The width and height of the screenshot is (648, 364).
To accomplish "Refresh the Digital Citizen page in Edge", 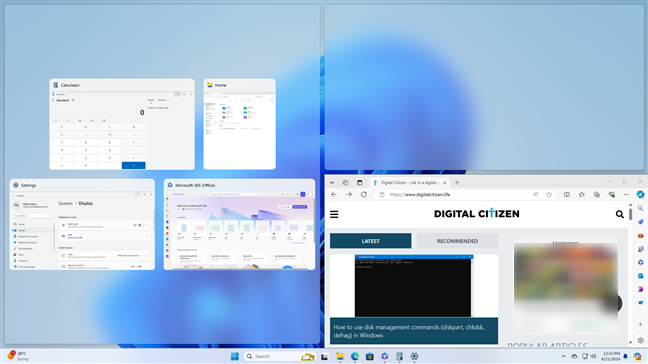I will coord(364,195).
